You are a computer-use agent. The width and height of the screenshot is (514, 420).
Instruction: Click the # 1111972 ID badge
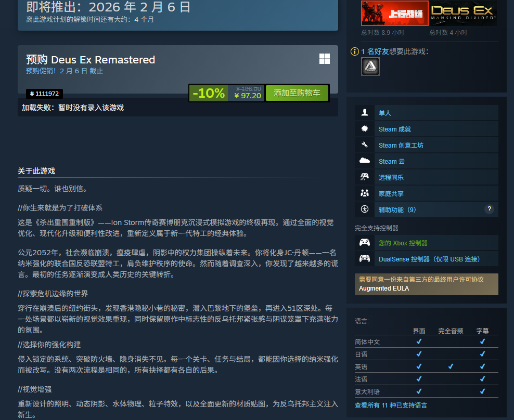point(44,94)
